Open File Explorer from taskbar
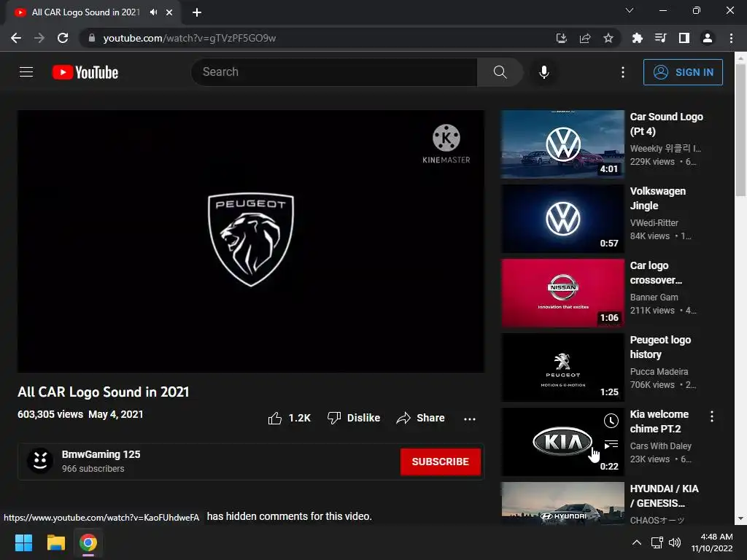747x560 pixels. (55, 542)
